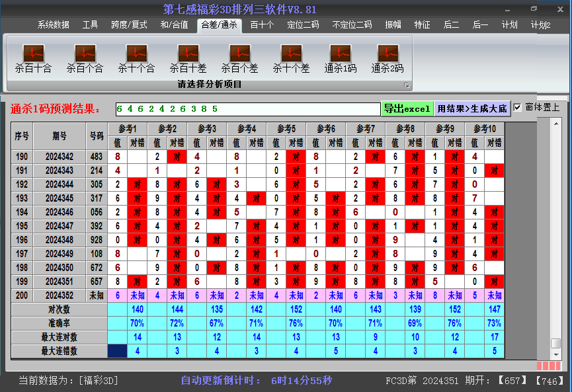This screenshot has height=392, width=572.
Task: Click the scrollbar up arrow
Action: pyautogui.click(x=556, y=124)
